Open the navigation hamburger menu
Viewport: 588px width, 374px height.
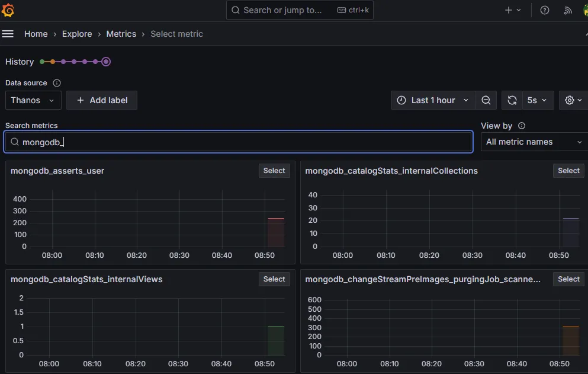8,34
